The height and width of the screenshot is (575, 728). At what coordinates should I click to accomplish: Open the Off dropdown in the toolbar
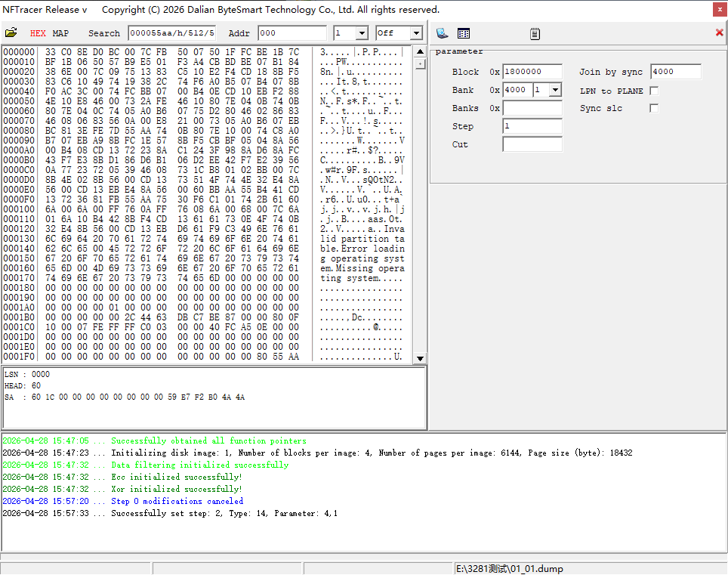pyautogui.click(x=416, y=33)
